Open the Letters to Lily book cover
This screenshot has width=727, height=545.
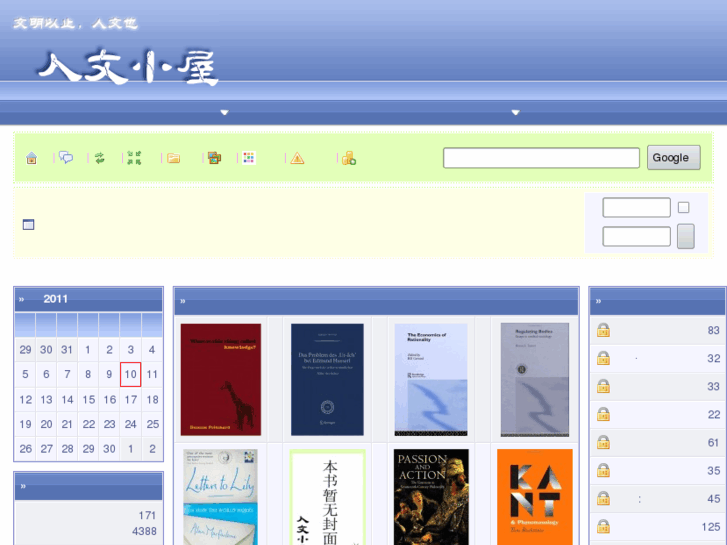coord(221,497)
